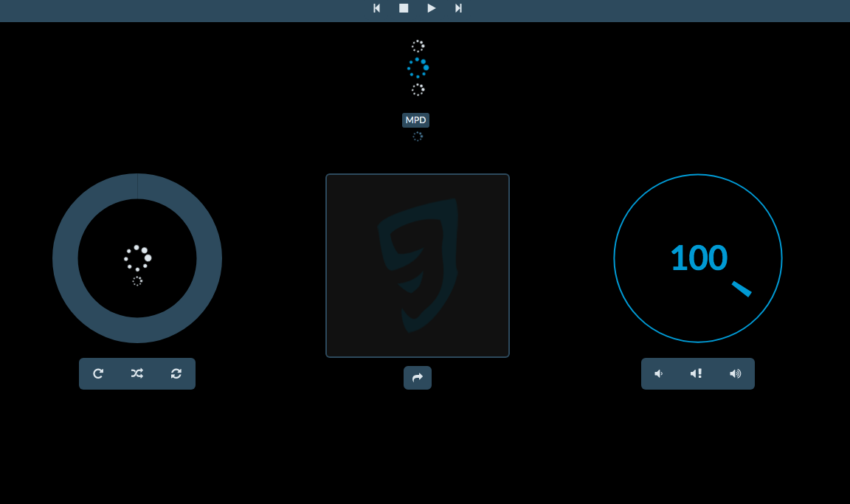Toggle the two-arrow refresh cycle button
Screen dimensions: 850x504
(x=176, y=374)
